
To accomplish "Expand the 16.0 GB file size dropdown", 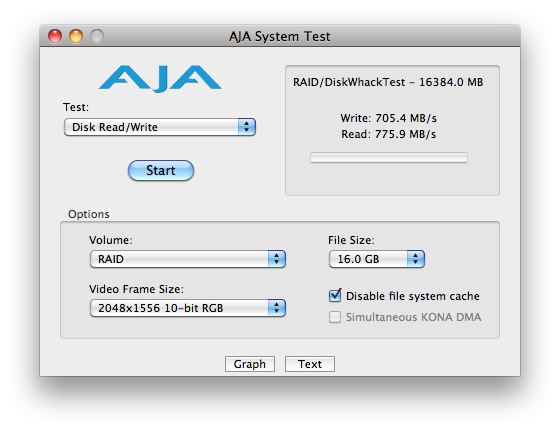I will (377, 259).
